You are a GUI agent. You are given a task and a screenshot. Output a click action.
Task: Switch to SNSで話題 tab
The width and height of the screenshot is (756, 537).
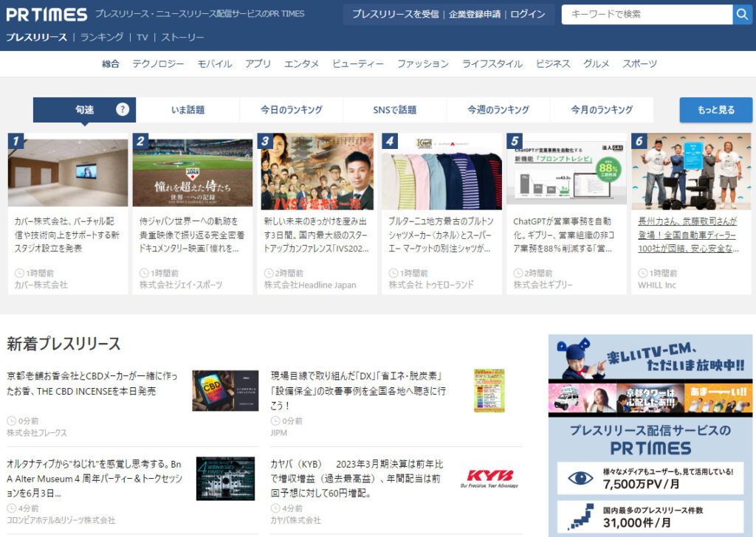395,110
